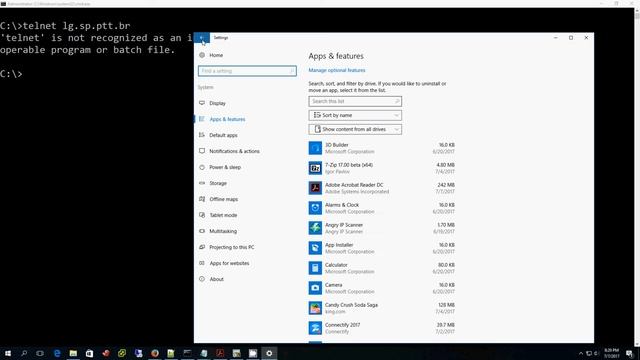Show hidden system tray icons
This screenshot has height=360, width=640.
tap(580, 353)
